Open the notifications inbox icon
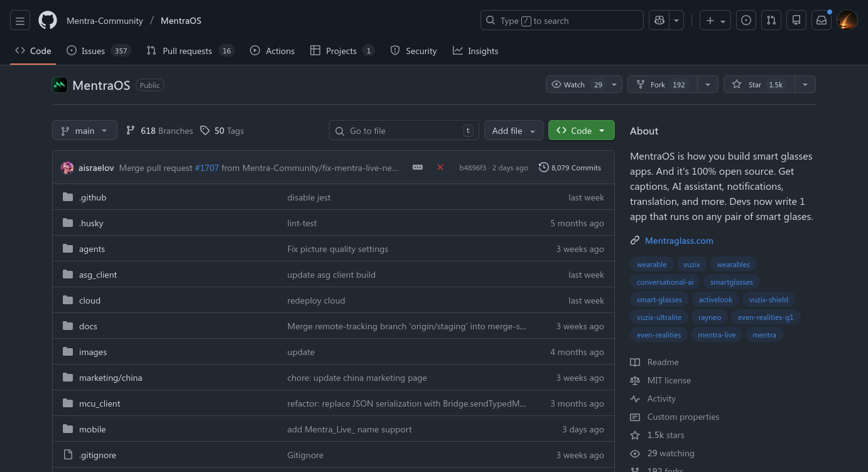Screen dimensions: 868x472 (x=822, y=21)
